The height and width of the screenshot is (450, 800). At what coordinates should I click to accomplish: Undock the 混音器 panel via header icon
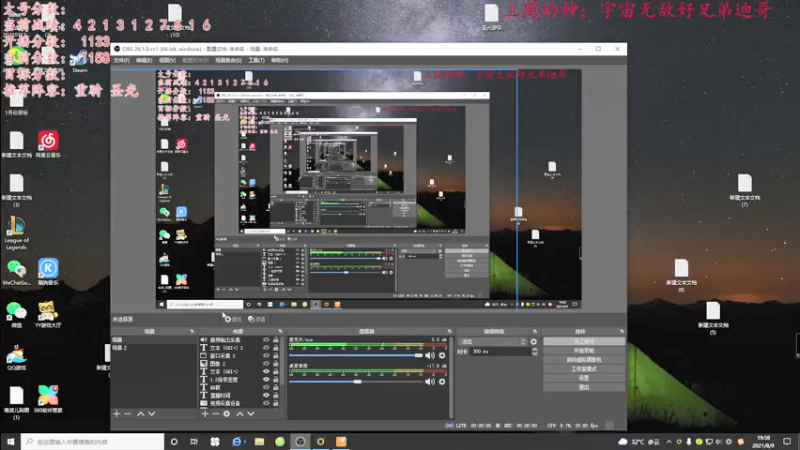point(449,331)
